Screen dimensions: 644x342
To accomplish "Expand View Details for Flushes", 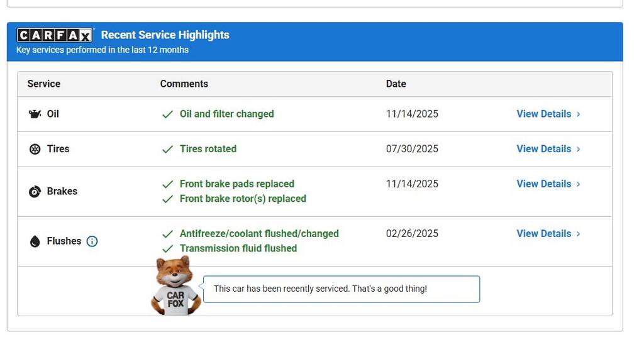I will [544, 234].
